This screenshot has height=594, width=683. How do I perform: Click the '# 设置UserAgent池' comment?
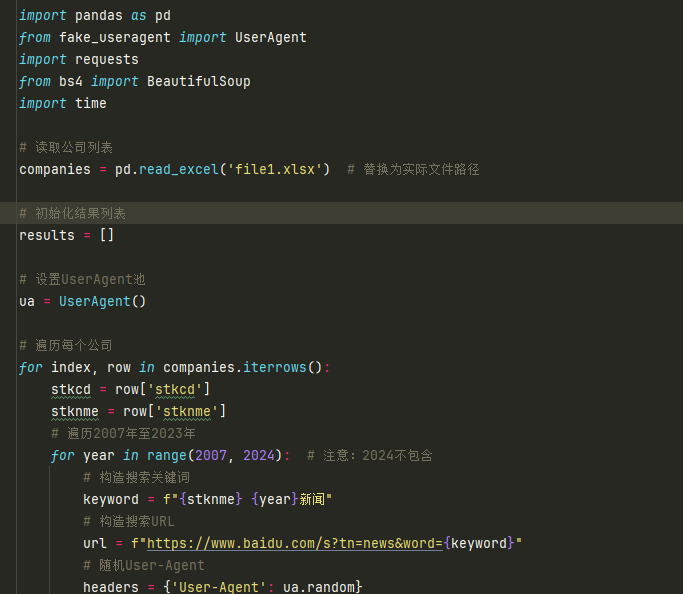click(82, 280)
